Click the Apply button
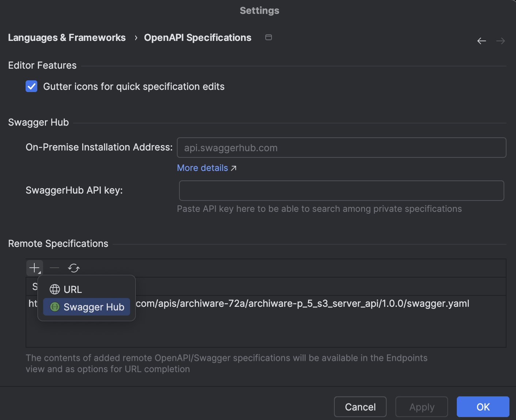516x420 pixels. tap(421, 406)
